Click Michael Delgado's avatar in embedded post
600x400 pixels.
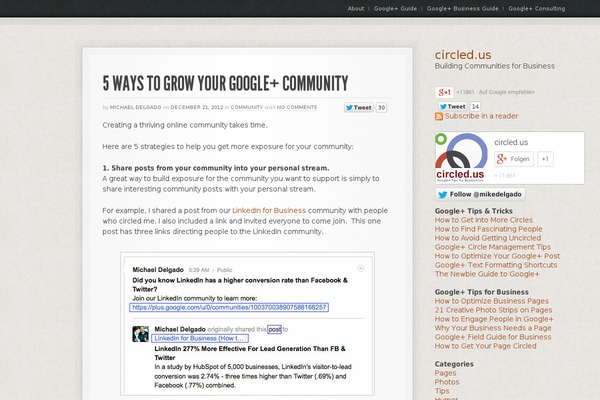tap(140, 334)
